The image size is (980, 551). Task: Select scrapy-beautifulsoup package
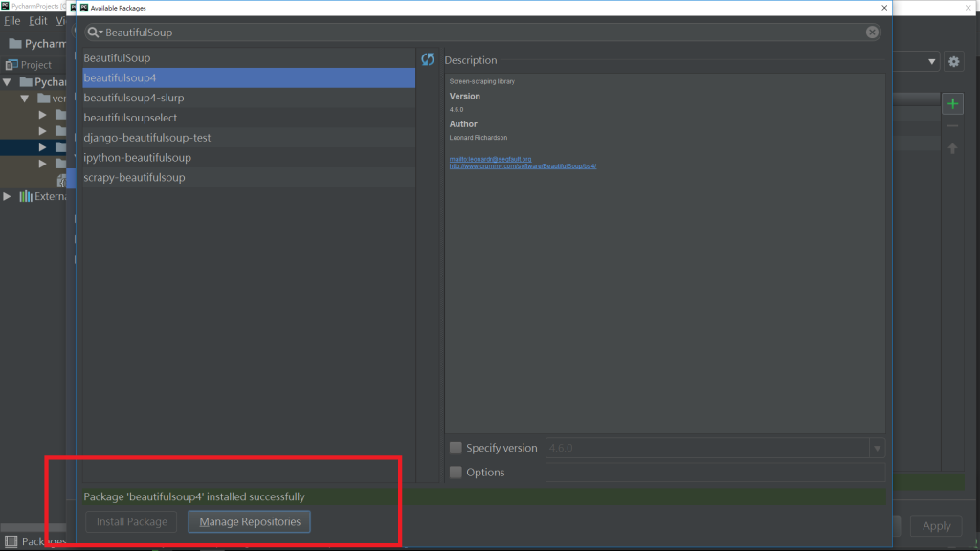pos(249,177)
